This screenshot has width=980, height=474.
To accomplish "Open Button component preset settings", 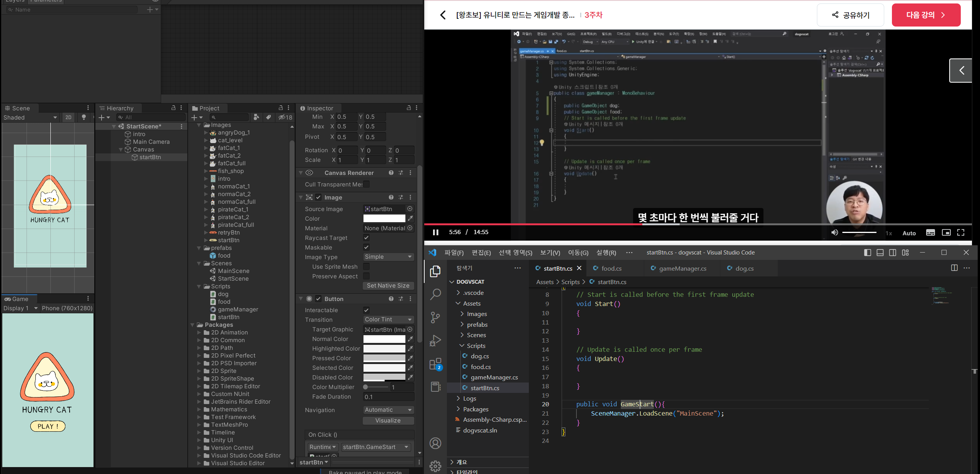I will (401, 299).
